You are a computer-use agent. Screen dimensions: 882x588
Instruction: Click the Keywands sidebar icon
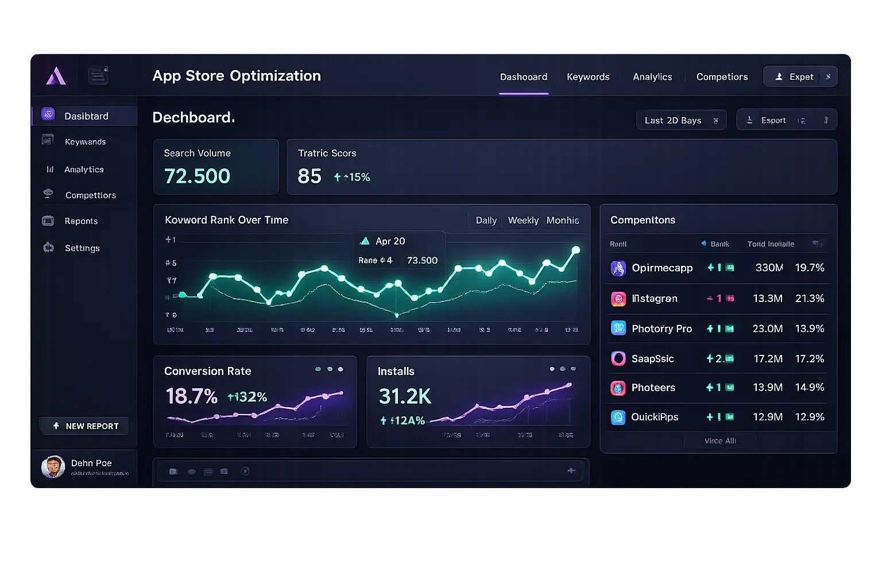pyautogui.click(x=48, y=140)
